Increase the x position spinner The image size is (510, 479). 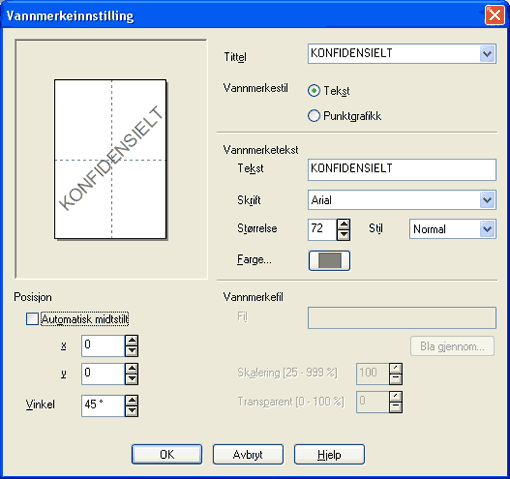point(132,340)
